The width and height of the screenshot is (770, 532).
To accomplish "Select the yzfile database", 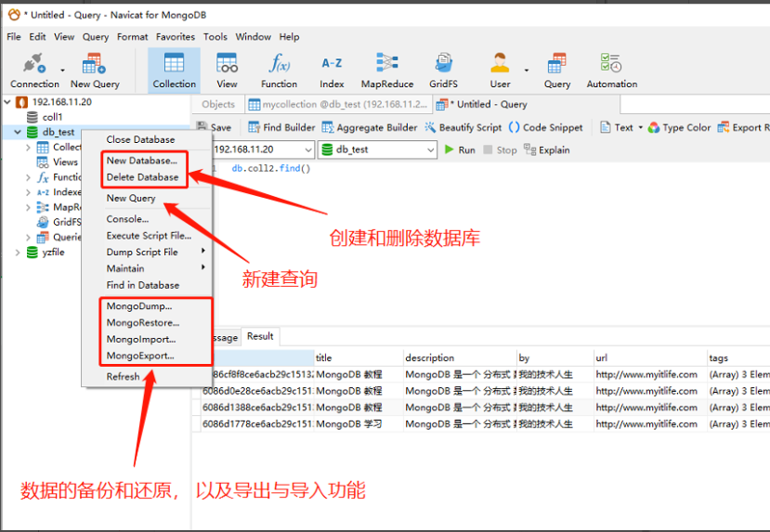I will coord(53,253).
